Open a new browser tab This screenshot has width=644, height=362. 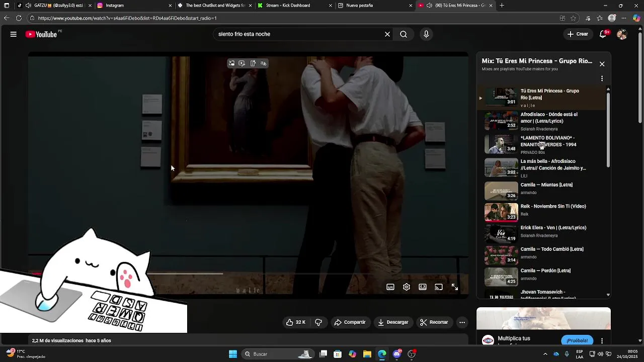pos(502,6)
